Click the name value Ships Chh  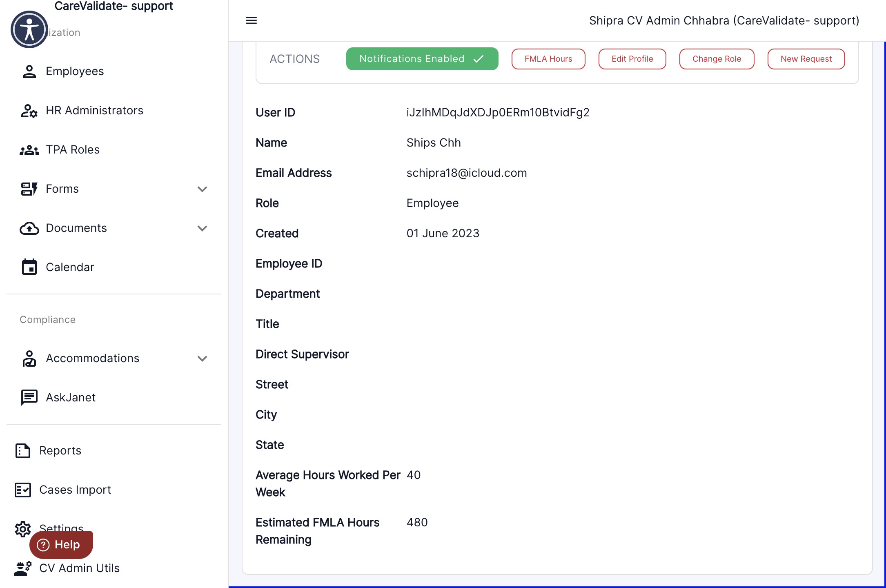click(x=434, y=143)
